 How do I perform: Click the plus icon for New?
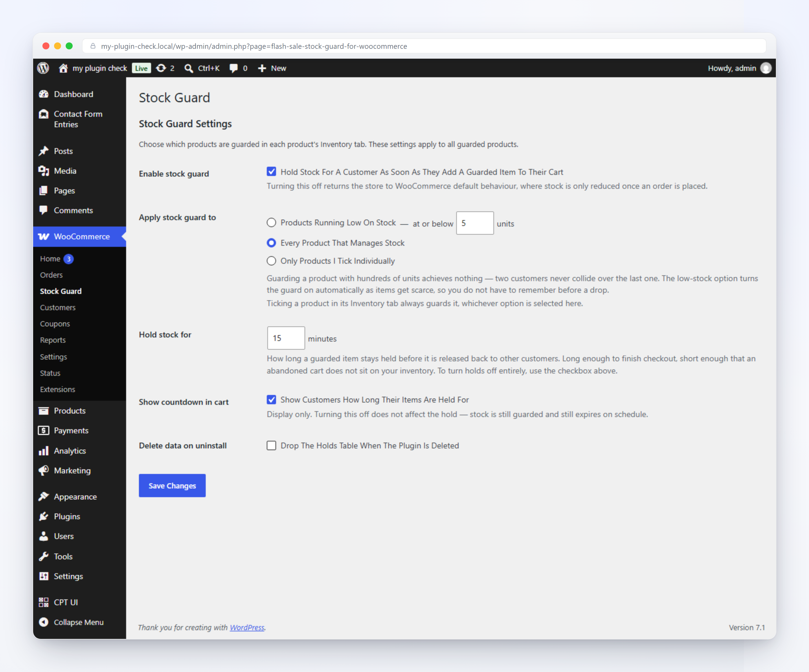(262, 68)
